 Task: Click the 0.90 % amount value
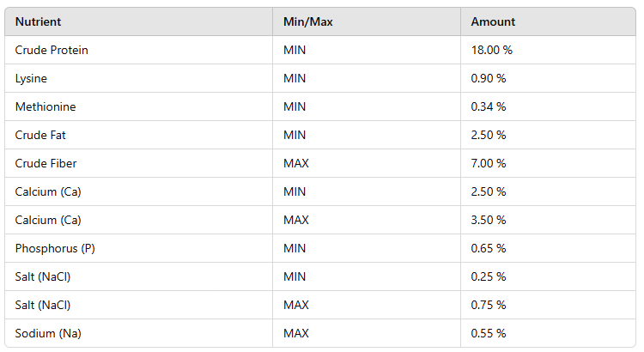pos(489,78)
